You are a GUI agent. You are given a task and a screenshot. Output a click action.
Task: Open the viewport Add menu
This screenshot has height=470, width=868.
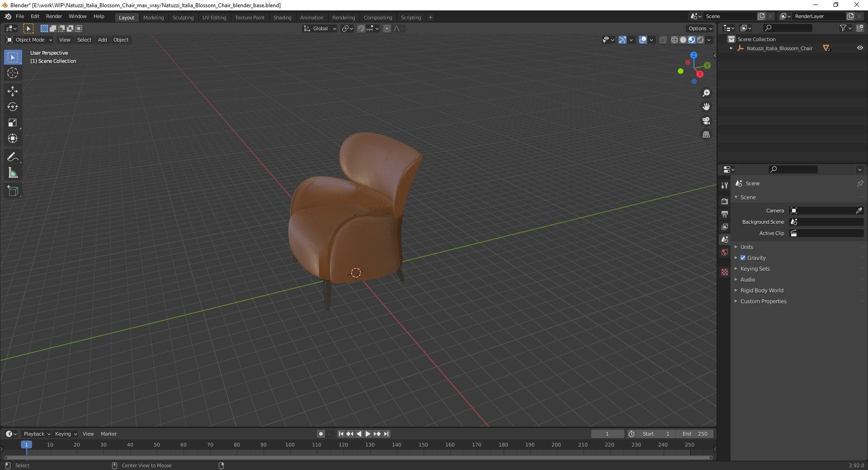click(103, 40)
